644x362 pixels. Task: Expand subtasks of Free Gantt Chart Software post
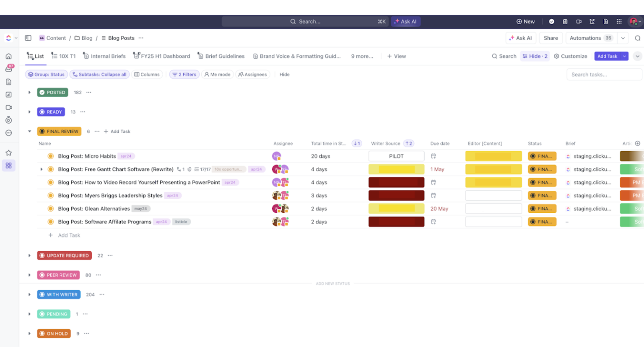tap(41, 169)
